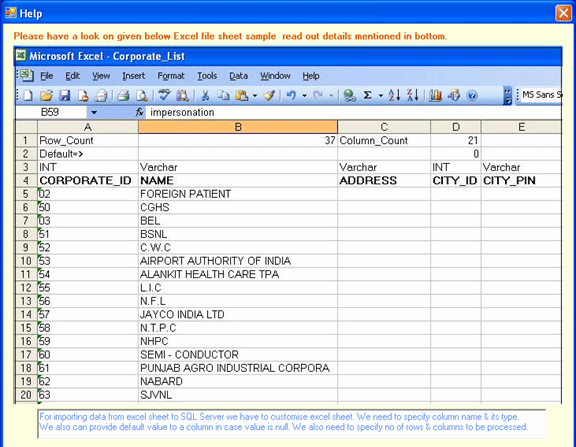Open the Edit menu

point(72,76)
